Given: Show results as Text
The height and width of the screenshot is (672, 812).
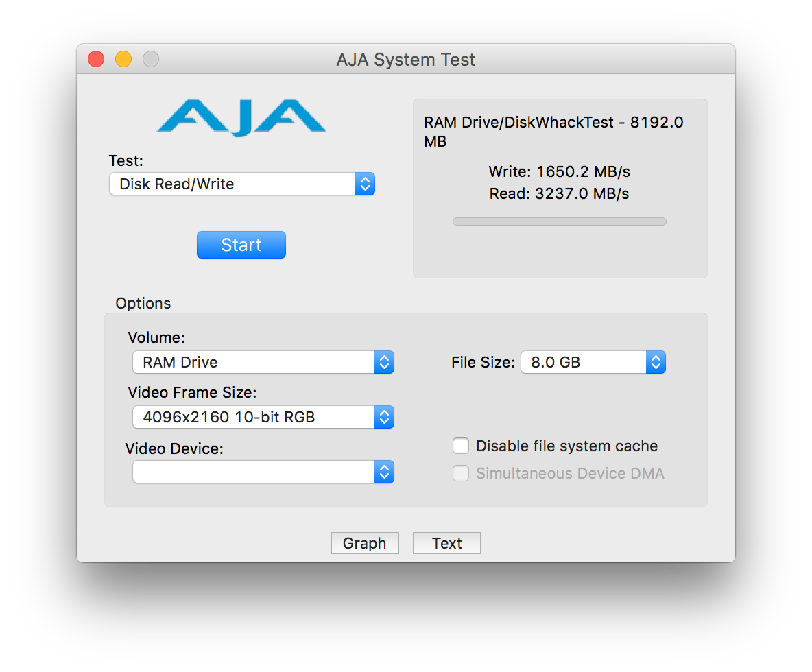Looking at the screenshot, I should (447, 543).
